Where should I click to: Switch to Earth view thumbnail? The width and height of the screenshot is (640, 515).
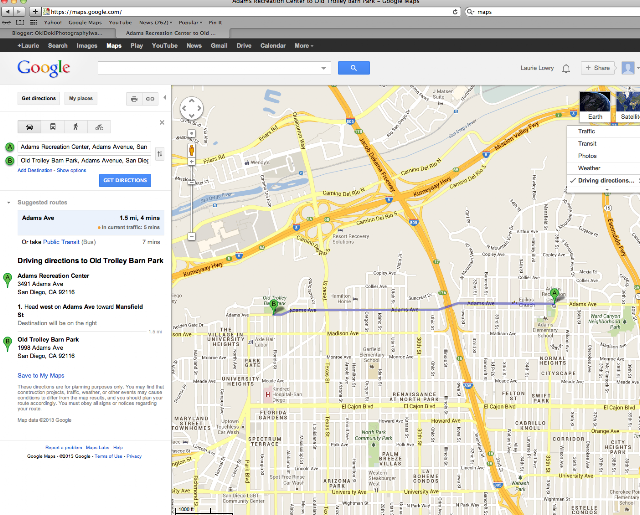point(595,106)
